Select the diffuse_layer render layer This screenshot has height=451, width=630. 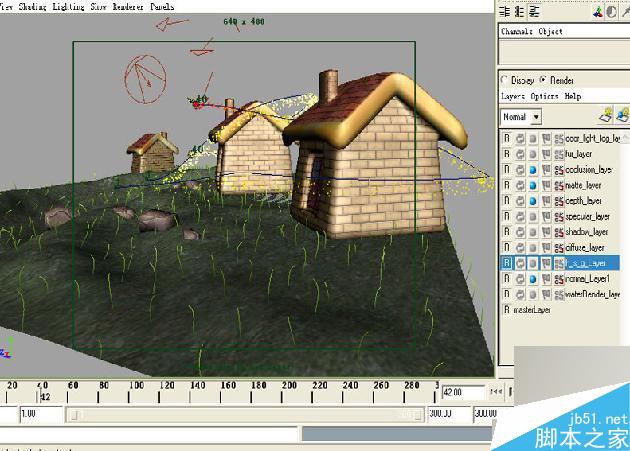point(585,248)
